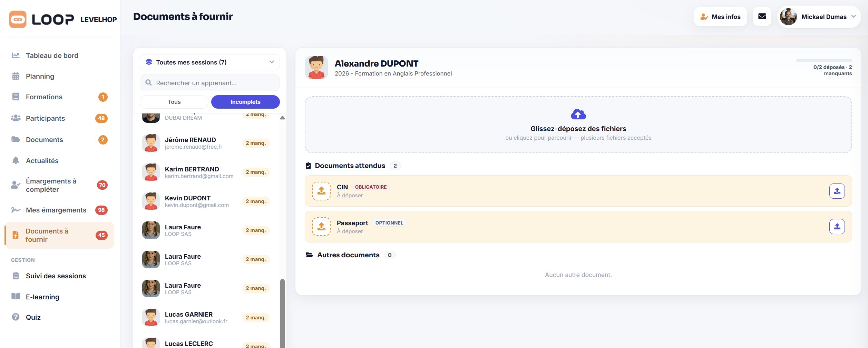Open Formations in the sidebar
This screenshot has width=868, height=348.
tap(59, 97)
